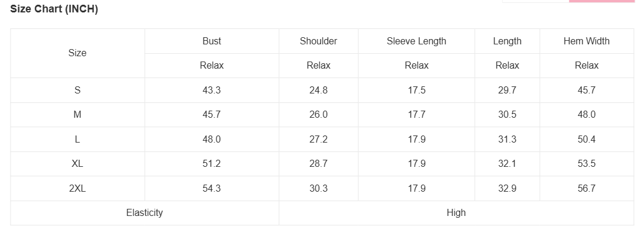Viewport: 644px width, 226px height.
Task: Select the L size row label
Action: pyautogui.click(x=77, y=139)
